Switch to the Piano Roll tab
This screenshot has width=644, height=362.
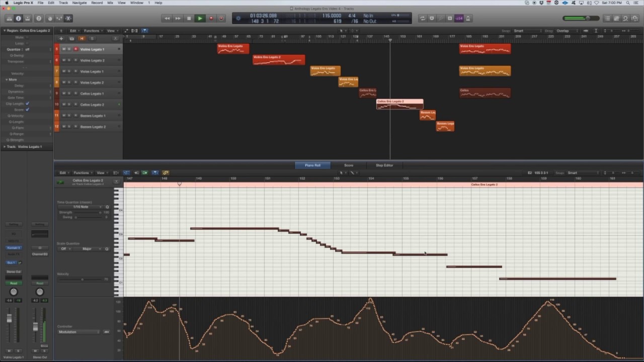click(312, 165)
